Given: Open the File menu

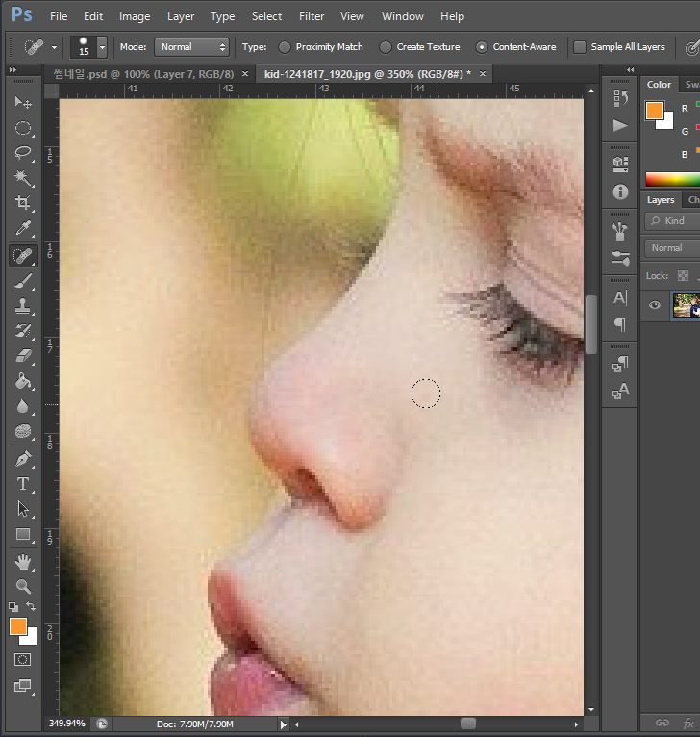Looking at the screenshot, I should (59, 16).
